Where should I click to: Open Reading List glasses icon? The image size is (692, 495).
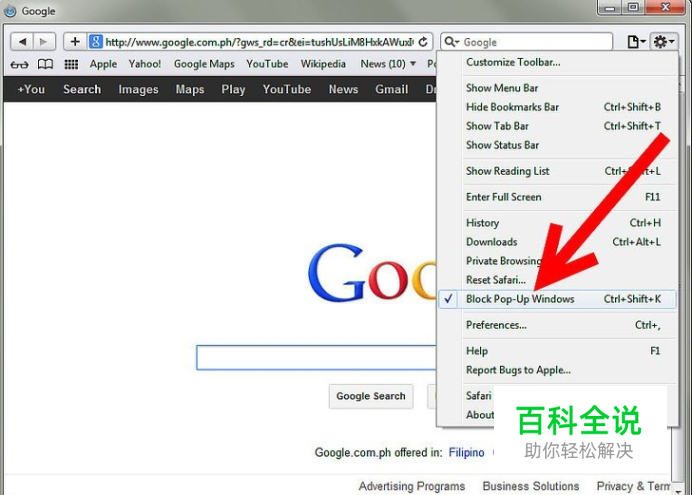click(19, 64)
